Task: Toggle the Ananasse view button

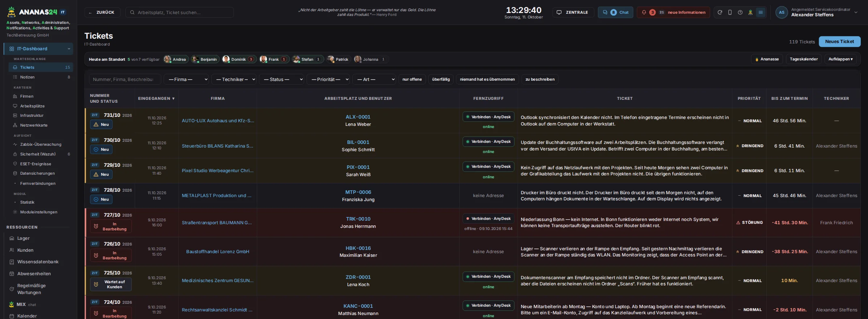Action: [x=767, y=59]
